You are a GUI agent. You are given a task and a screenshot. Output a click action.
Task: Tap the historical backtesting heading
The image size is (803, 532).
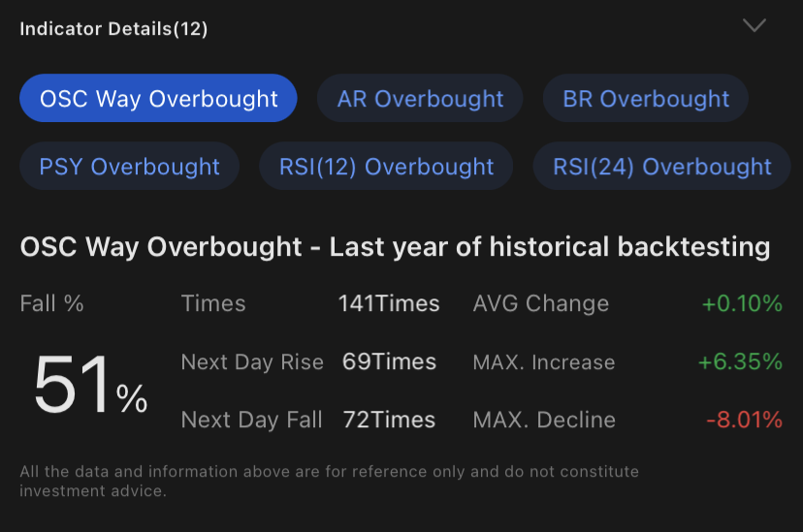[x=395, y=247]
